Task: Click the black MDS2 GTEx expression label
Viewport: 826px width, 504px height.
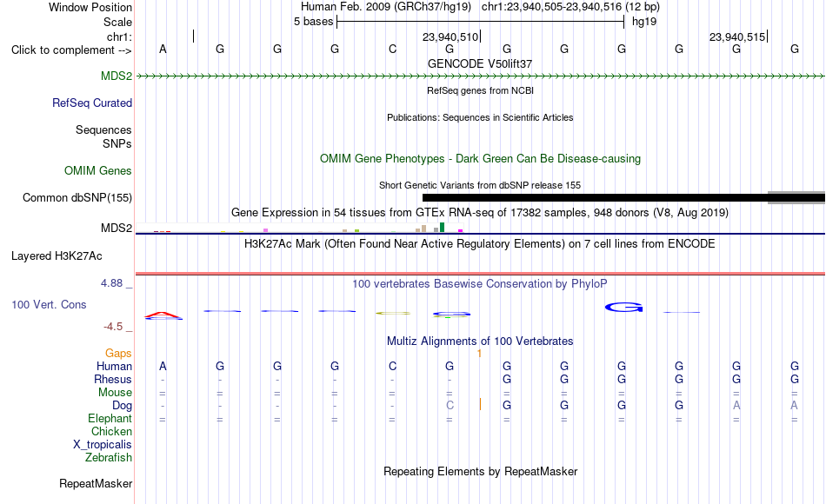Action: pos(117,228)
